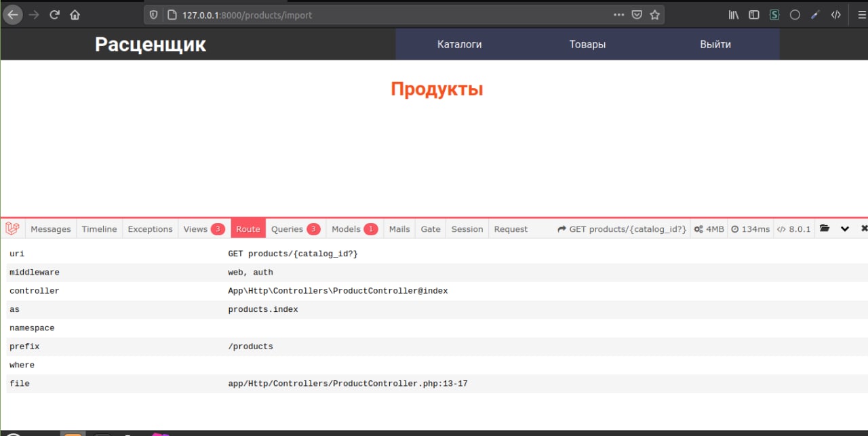The image size is (868, 436).
Task: Click the Расценщик site logo
Action: coord(151,44)
